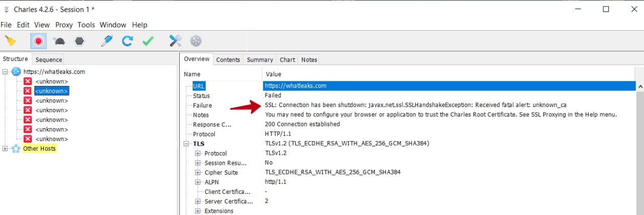Expand the ALPN row
Viewport: 644px width, 215px height.
pyautogui.click(x=198, y=182)
